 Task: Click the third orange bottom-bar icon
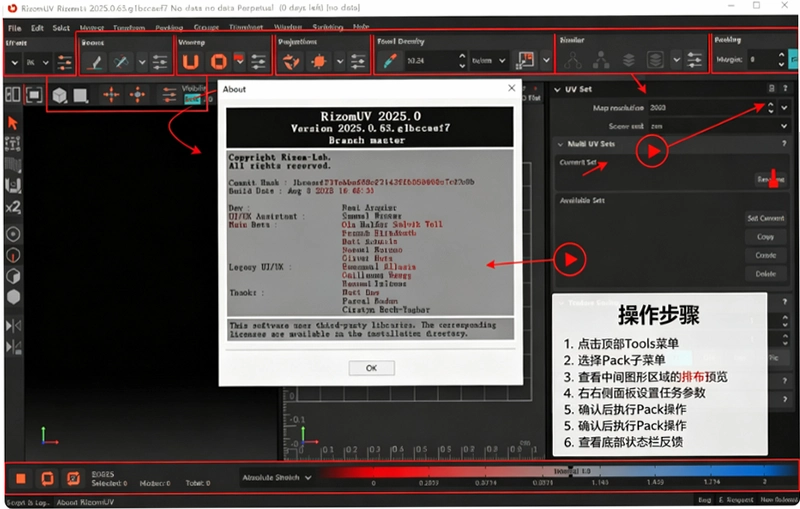click(73, 478)
